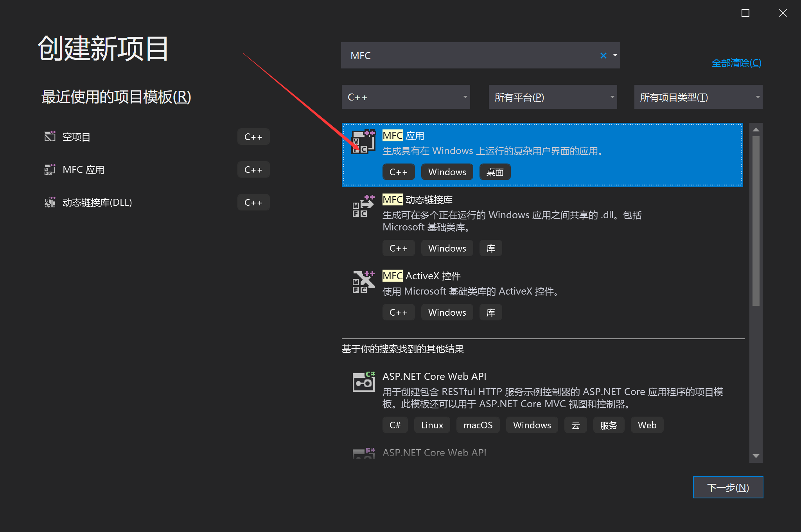Click the 云 tag on ASP.NET template

(576, 425)
